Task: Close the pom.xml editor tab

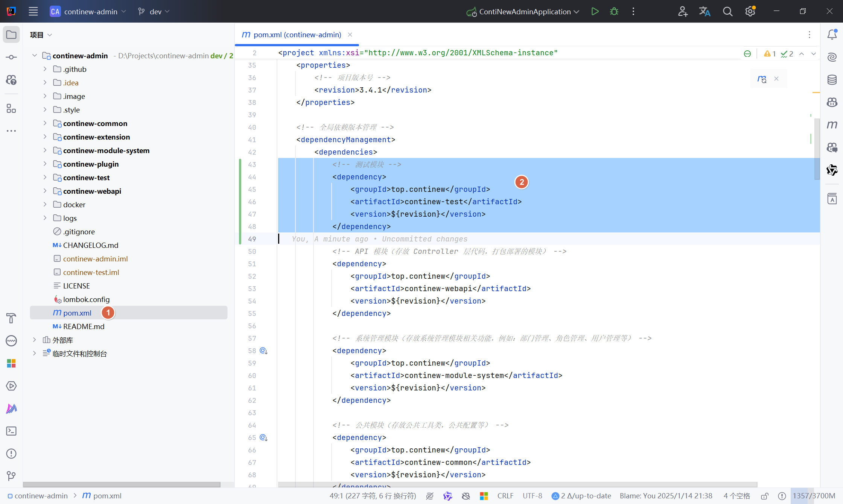Action: pyautogui.click(x=350, y=35)
